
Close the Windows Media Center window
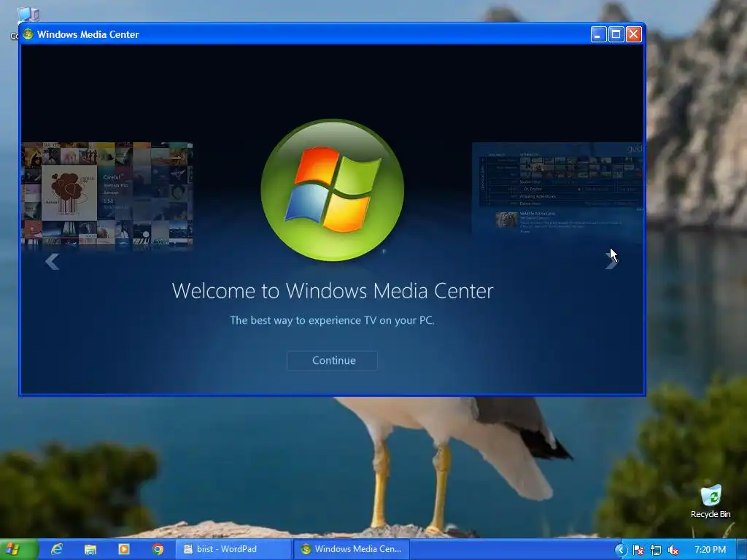[x=634, y=34]
